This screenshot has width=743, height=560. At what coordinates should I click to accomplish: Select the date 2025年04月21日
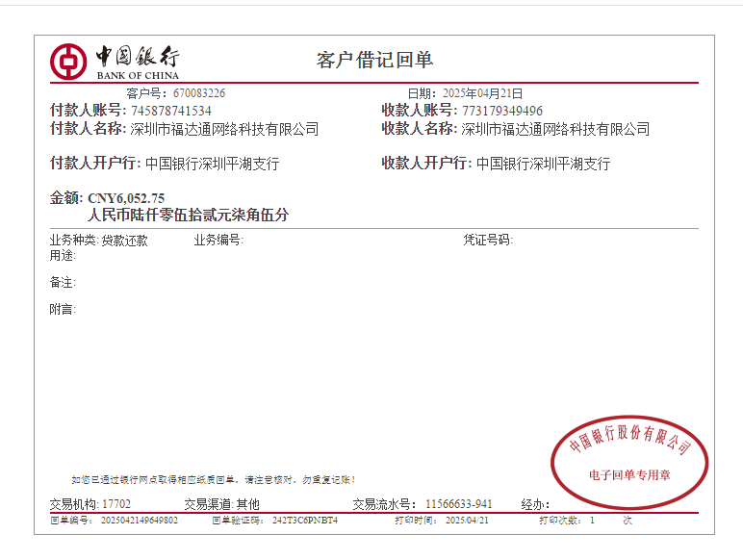[x=482, y=93]
